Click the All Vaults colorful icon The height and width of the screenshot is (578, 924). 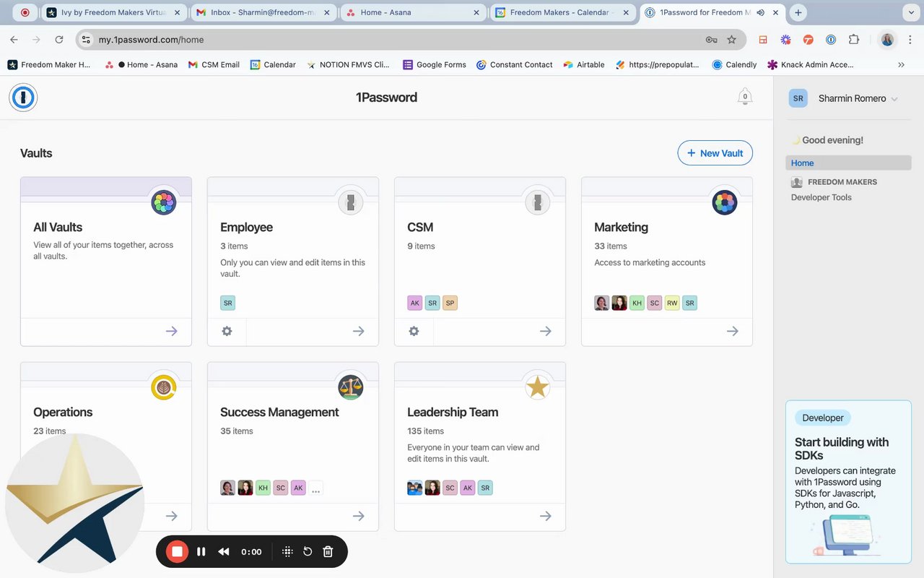coord(164,202)
